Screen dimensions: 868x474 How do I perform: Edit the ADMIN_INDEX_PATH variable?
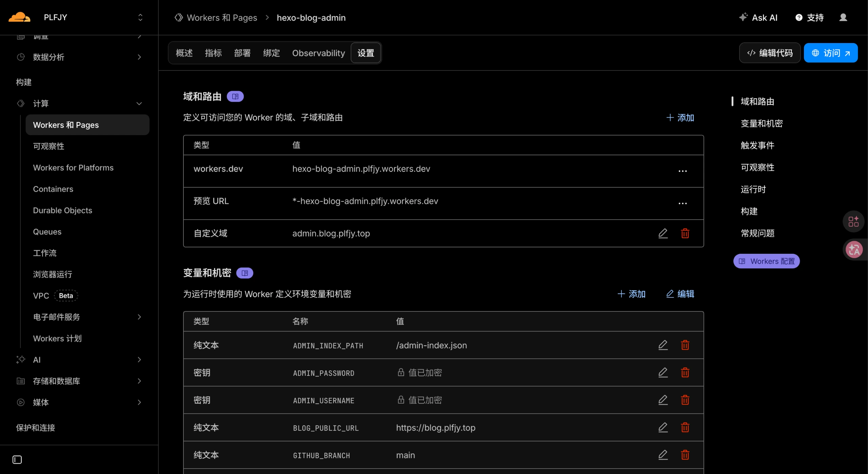[x=663, y=345]
